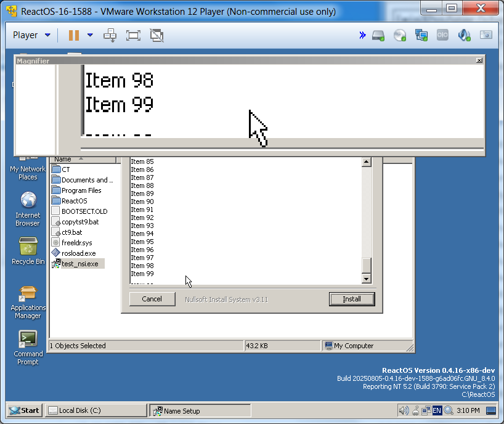This screenshot has width=504, height=424.
Task: Select copytst9.bat file
Action: tap(75, 222)
